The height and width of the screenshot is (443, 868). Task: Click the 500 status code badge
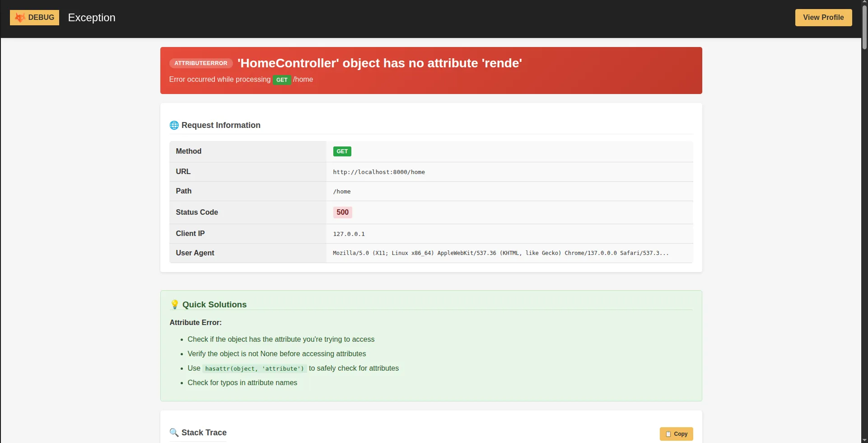pyautogui.click(x=342, y=212)
